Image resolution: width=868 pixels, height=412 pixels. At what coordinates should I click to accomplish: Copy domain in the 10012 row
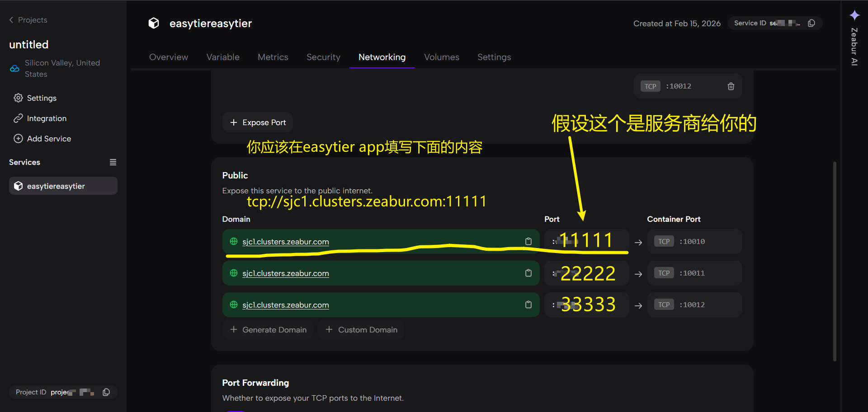528,305
